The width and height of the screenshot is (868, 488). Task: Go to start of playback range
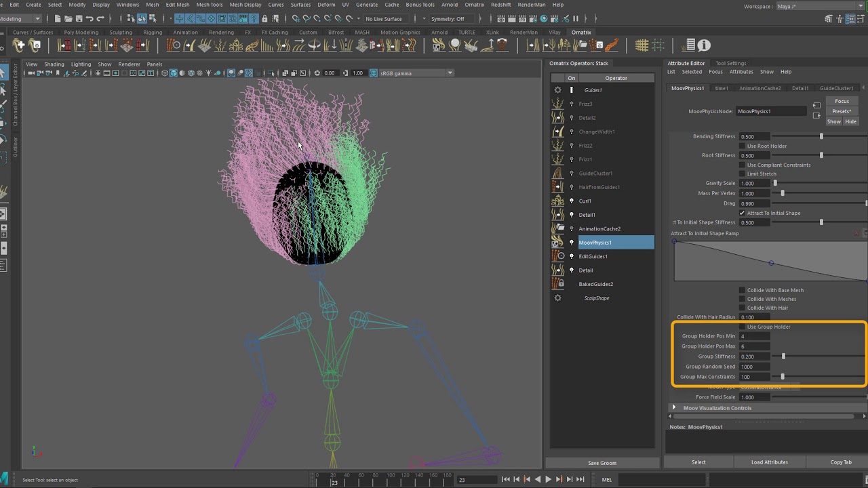coord(506,480)
